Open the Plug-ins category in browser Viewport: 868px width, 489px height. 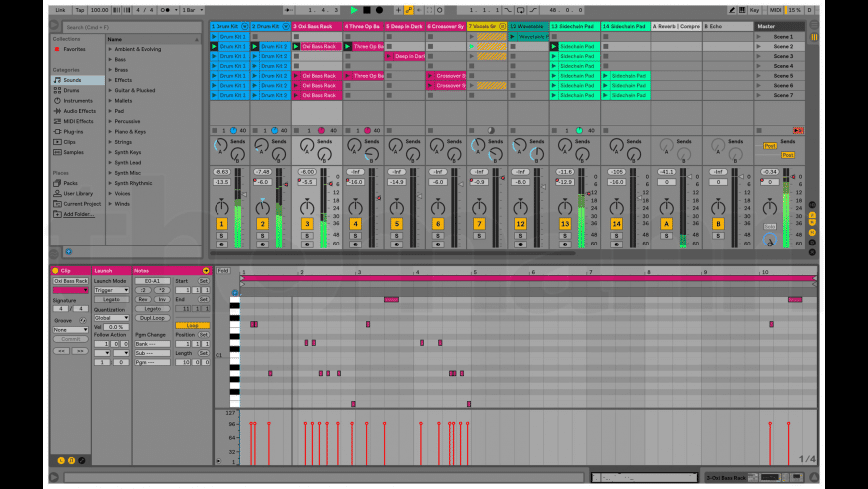click(x=73, y=131)
